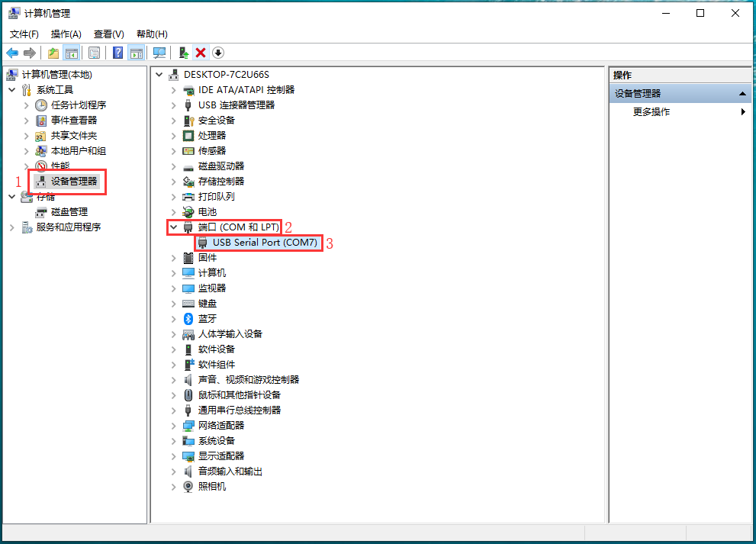Click the Properties toolbar icon
This screenshot has width=756, height=544.
click(94, 52)
